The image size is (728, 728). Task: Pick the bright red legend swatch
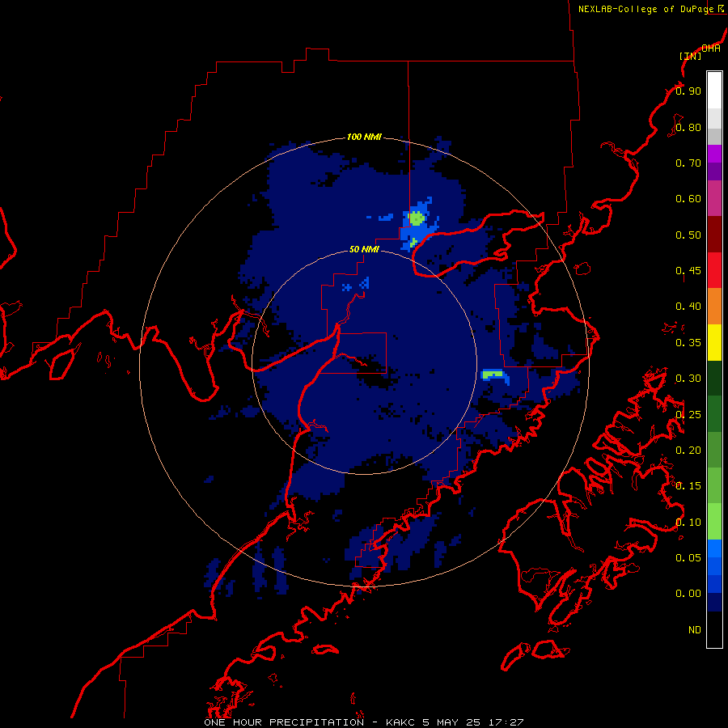pyautogui.click(x=714, y=270)
